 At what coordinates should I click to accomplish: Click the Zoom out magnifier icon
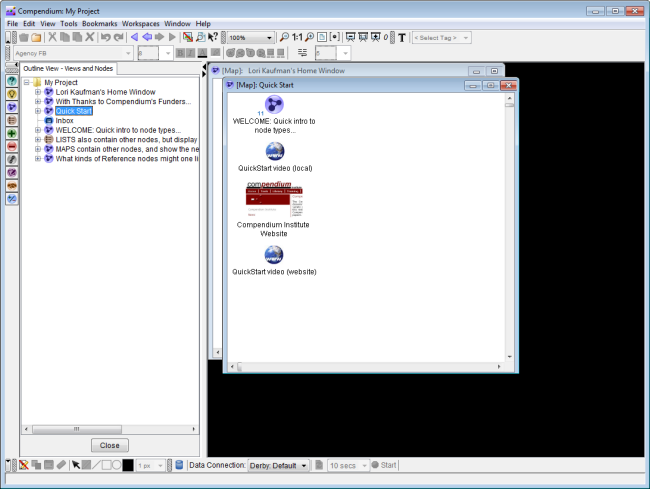pos(284,37)
